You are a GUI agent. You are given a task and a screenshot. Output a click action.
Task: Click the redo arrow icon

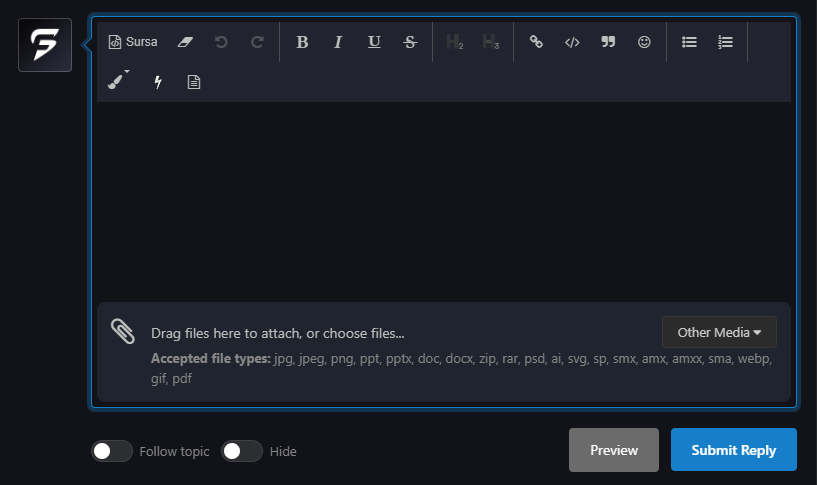tap(257, 42)
